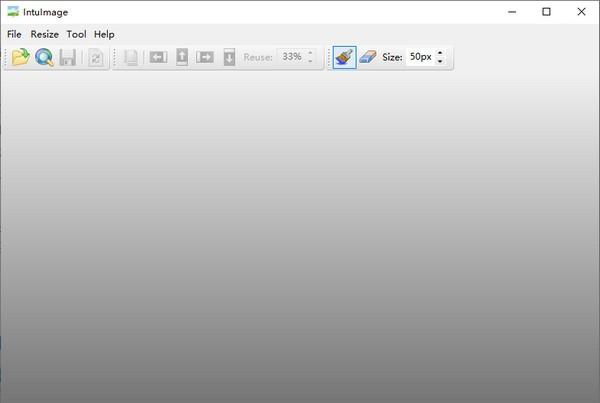Decrease brush Size with down arrow

point(440,61)
